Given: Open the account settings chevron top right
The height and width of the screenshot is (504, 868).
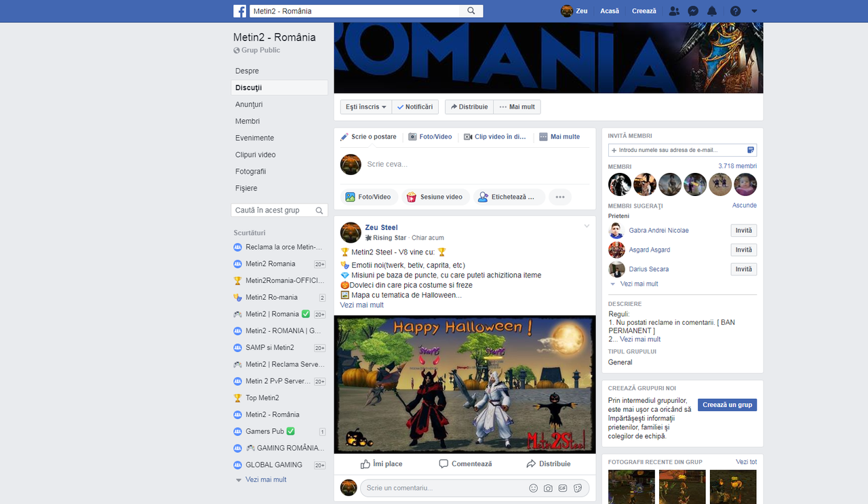Looking at the screenshot, I should tap(754, 11).
